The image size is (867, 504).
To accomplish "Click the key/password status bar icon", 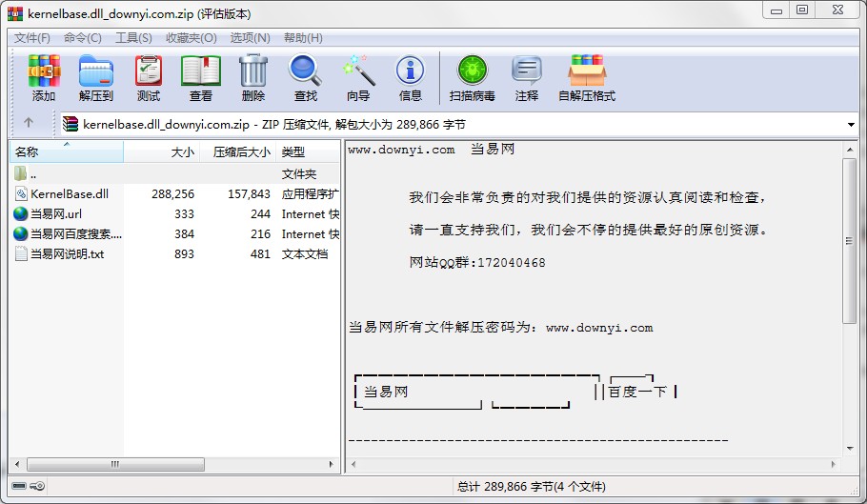I will click(x=37, y=486).
